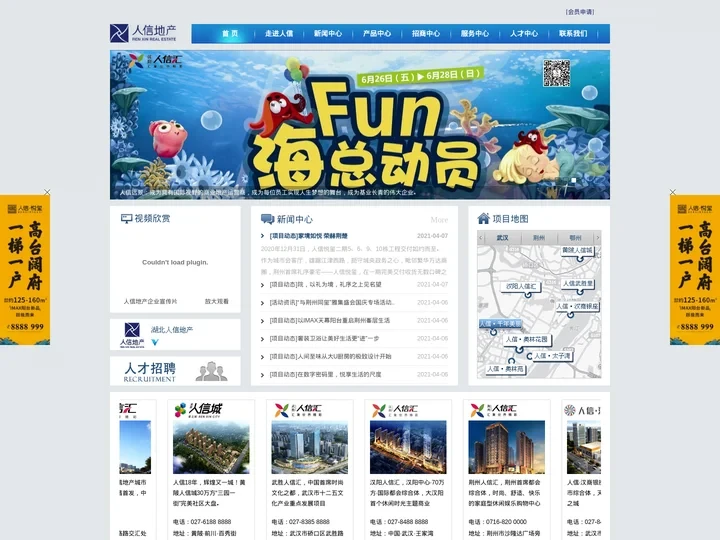
Task: Open the 产品中心 navigation item
Action: click(377, 34)
